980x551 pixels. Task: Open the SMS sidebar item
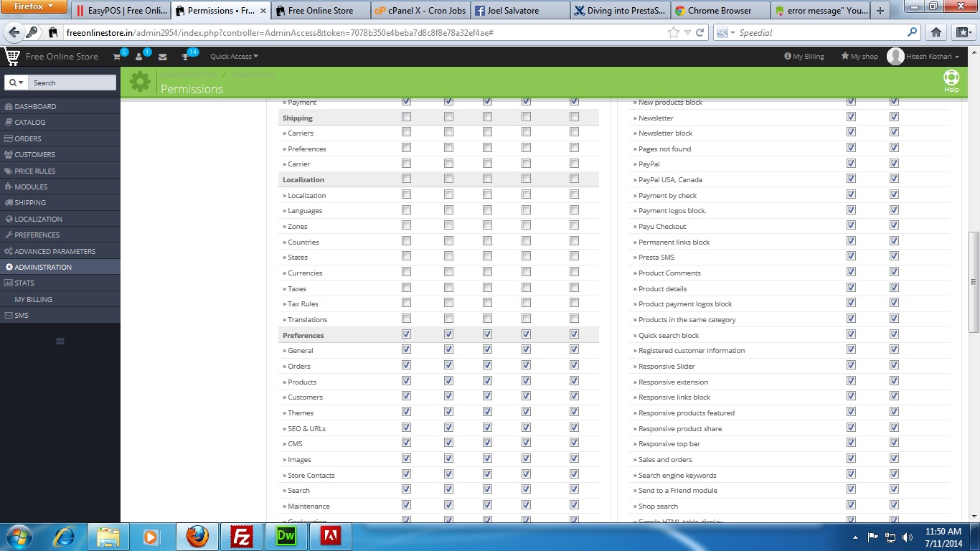click(60, 315)
